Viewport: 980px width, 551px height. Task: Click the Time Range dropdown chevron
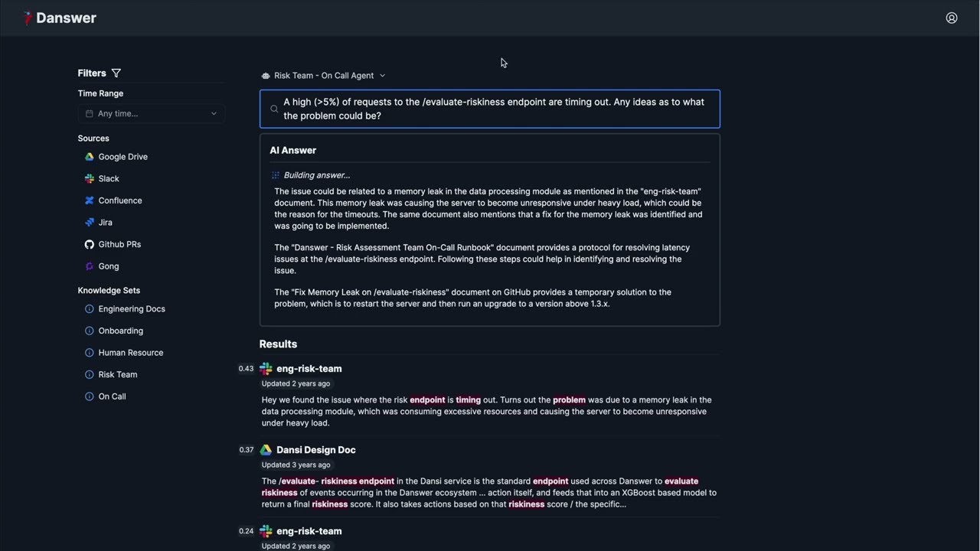[x=214, y=113]
